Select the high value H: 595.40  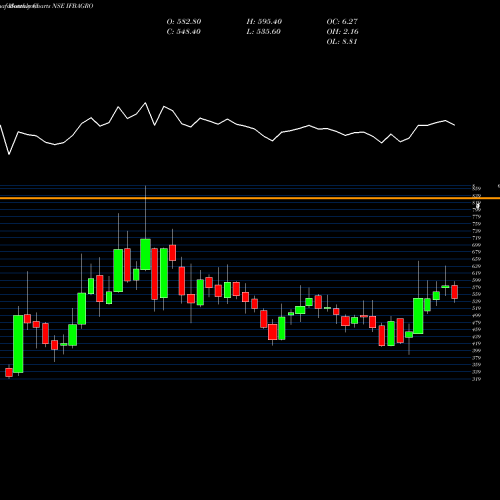pyautogui.click(x=264, y=22)
